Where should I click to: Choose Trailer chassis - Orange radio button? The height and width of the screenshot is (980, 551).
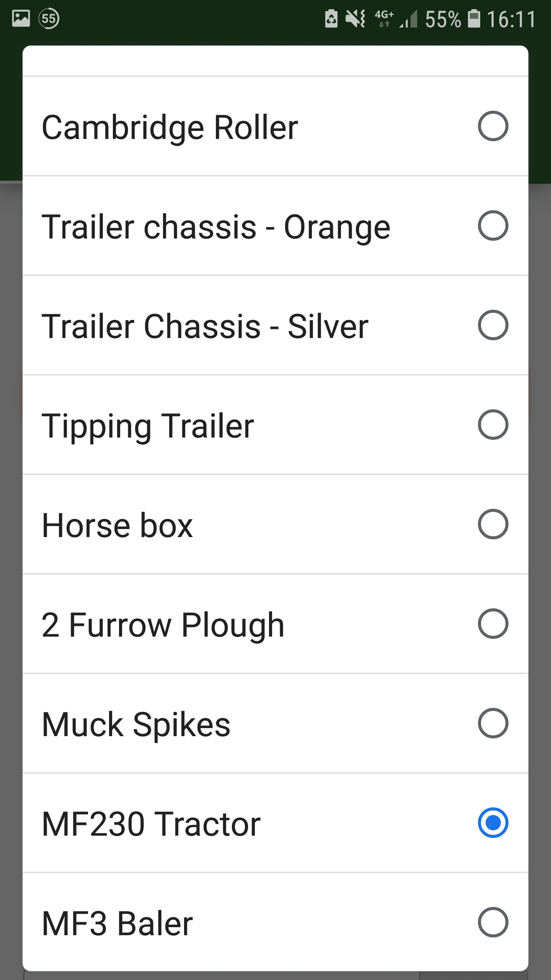click(493, 225)
